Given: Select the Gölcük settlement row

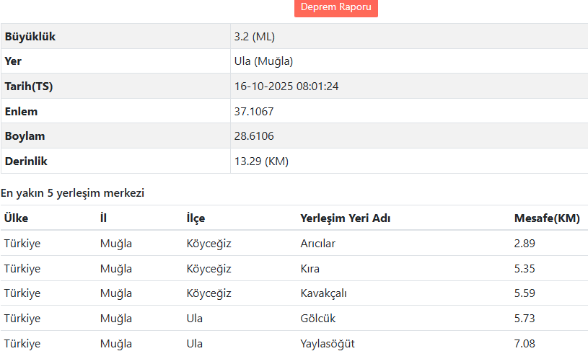Looking at the screenshot, I should (294, 319).
